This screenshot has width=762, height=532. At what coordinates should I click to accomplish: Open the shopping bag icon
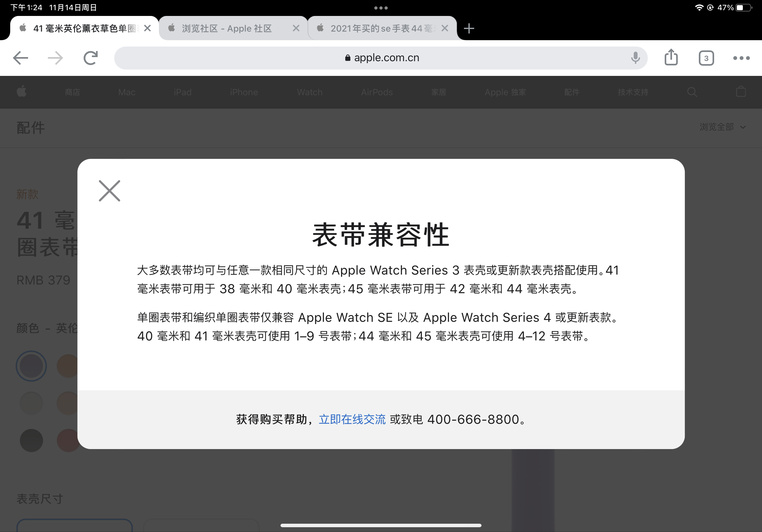pyautogui.click(x=740, y=92)
